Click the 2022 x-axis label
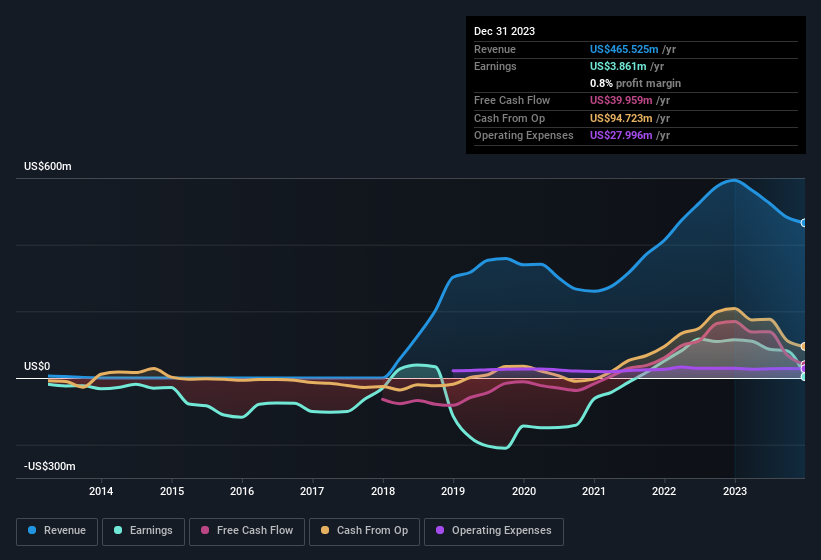 click(x=664, y=491)
